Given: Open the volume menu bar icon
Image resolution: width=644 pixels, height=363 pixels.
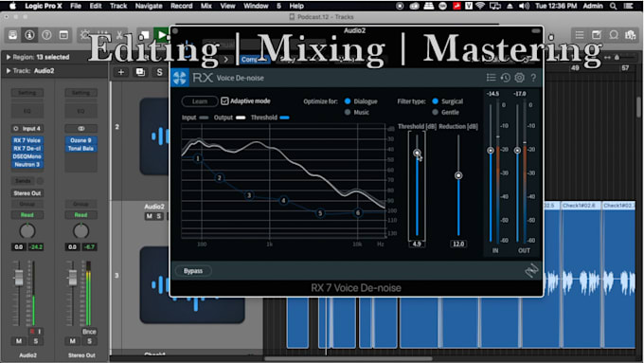Looking at the screenshot, I should (524, 6).
